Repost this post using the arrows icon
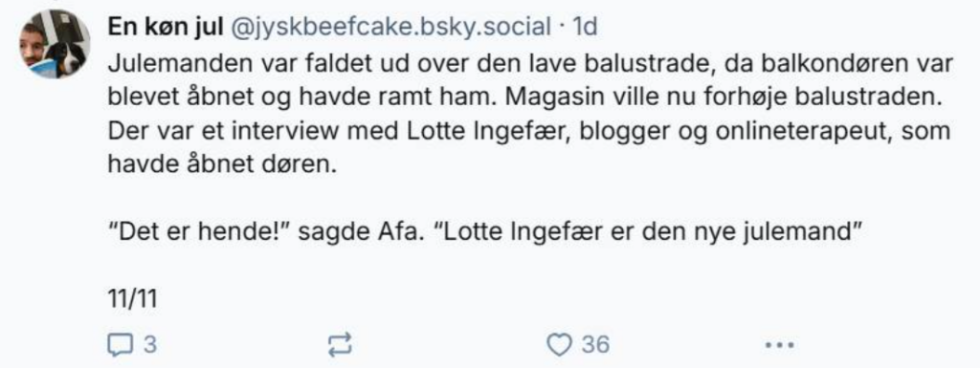Viewport: 980px width, 368px height. 340,344
